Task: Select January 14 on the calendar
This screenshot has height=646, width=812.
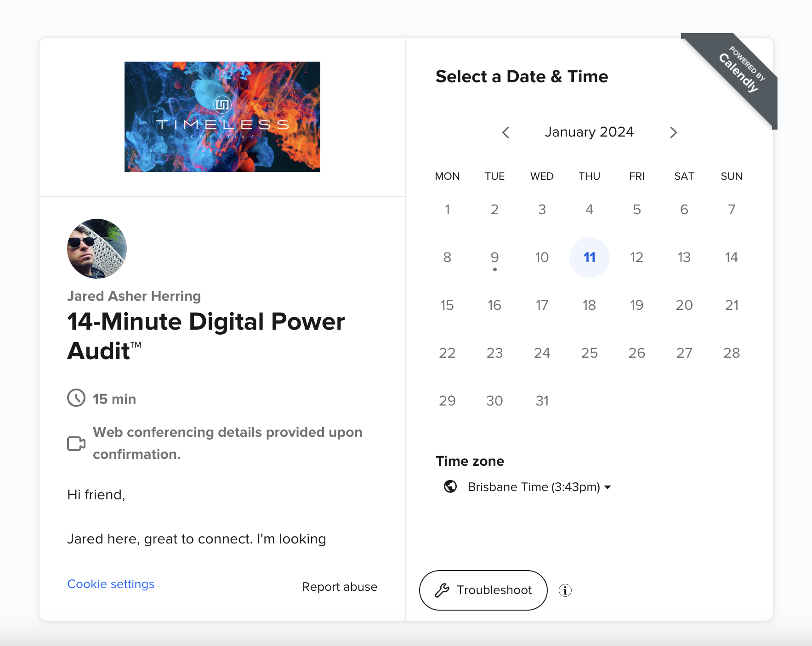Action: (732, 257)
